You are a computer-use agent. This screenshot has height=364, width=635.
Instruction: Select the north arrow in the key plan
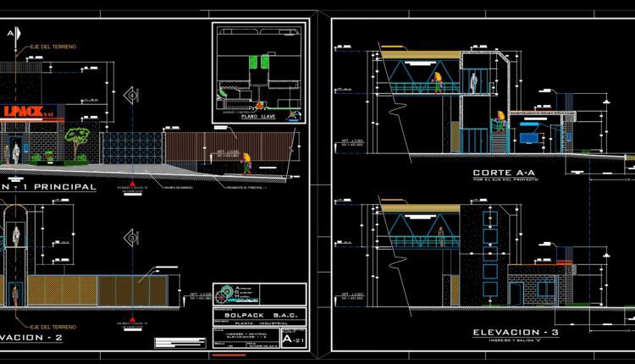pyautogui.click(x=294, y=114)
